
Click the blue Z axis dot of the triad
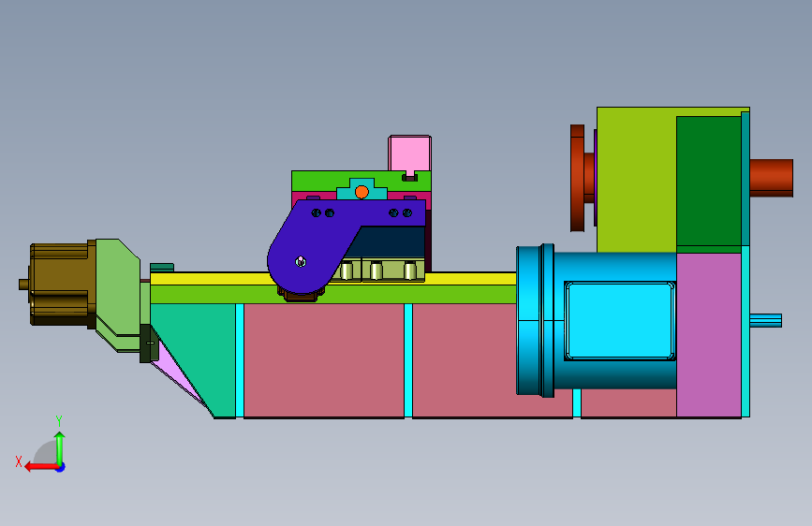[x=61, y=467]
